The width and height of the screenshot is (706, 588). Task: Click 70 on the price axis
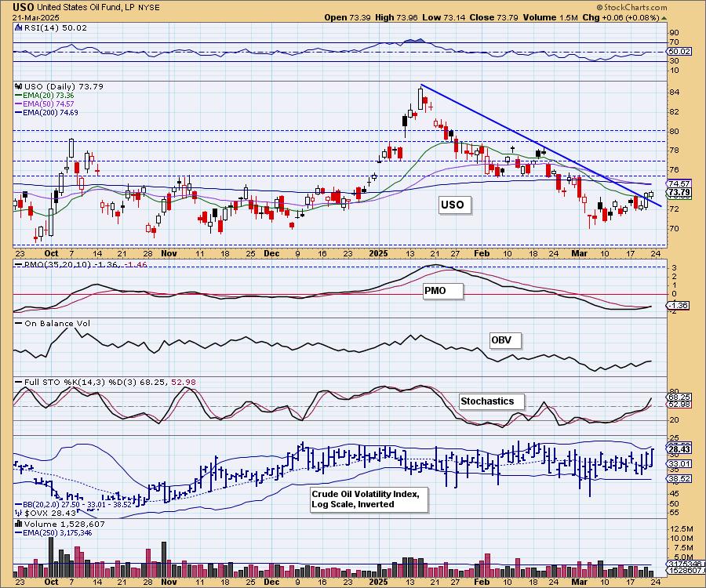pyautogui.click(x=675, y=229)
